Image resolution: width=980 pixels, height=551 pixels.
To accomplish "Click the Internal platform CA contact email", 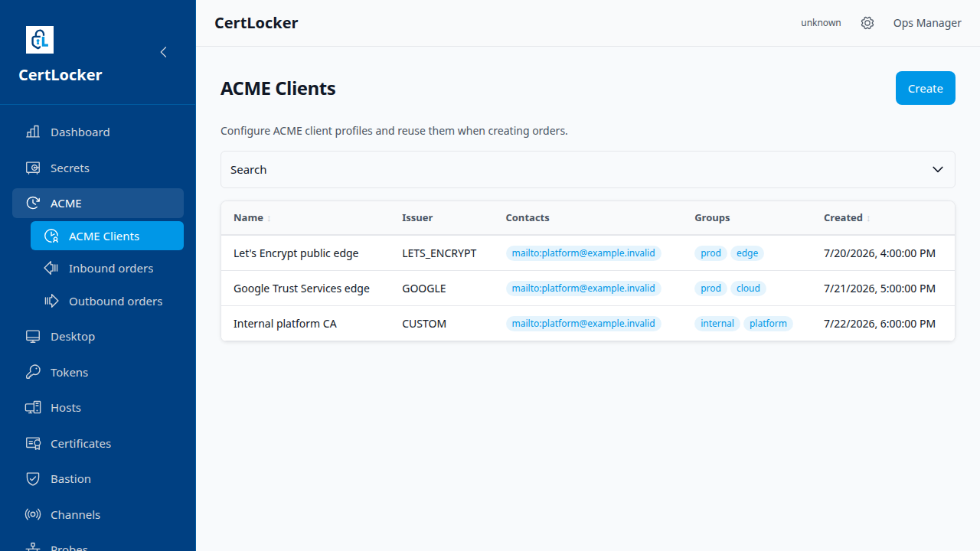I will 583,324.
